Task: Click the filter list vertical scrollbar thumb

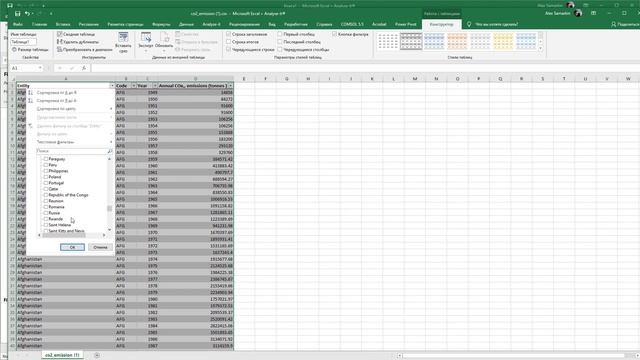Action: click(109, 209)
